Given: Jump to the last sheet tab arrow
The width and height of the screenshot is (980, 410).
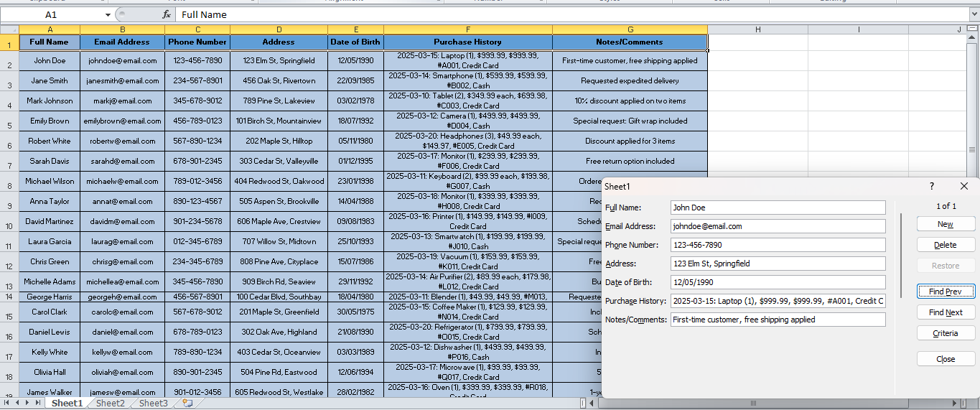Looking at the screenshot, I should [x=38, y=404].
